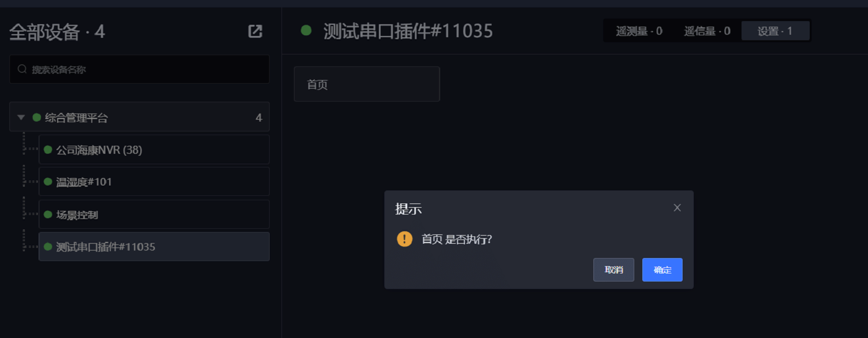This screenshot has width=868, height=338.
Task: Collapse the 综合管理平台 tree node
Action: (x=21, y=117)
